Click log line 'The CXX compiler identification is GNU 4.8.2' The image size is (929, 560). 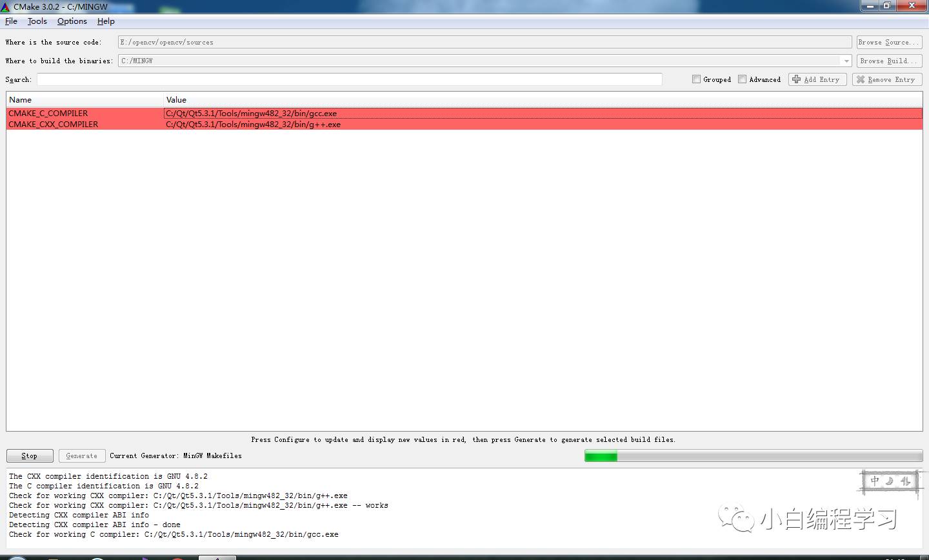click(108, 476)
